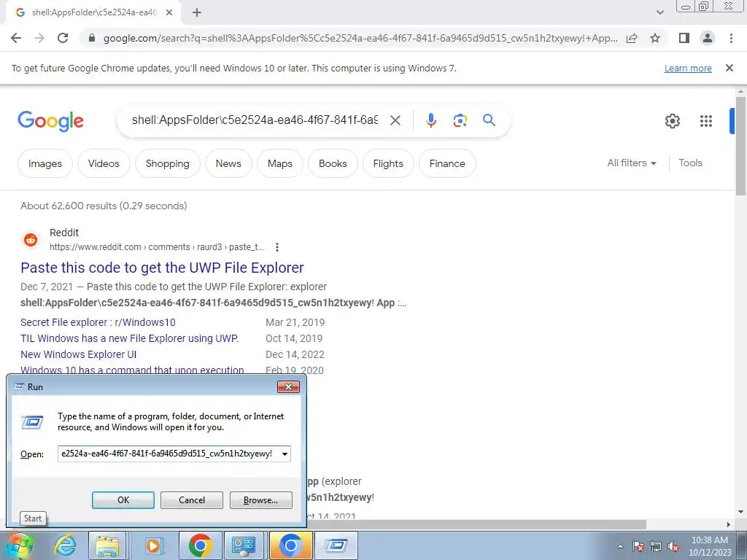The image size is (747, 560).
Task: Click the Run dialog Open text field
Action: pos(169,454)
